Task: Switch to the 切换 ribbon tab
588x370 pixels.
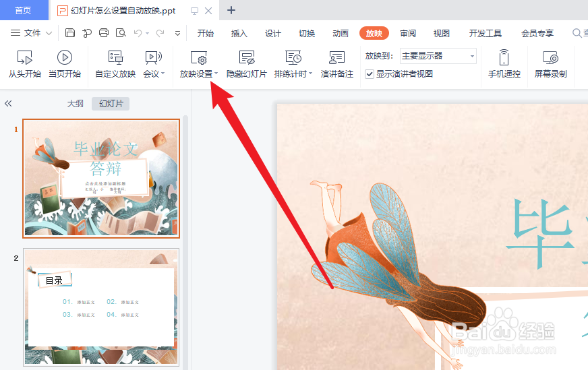Action: point(307,34)
